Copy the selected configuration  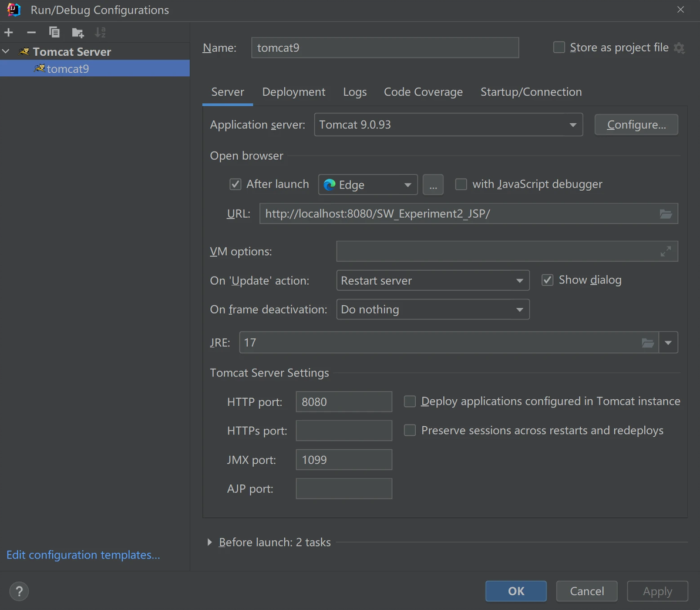[54, 32]
